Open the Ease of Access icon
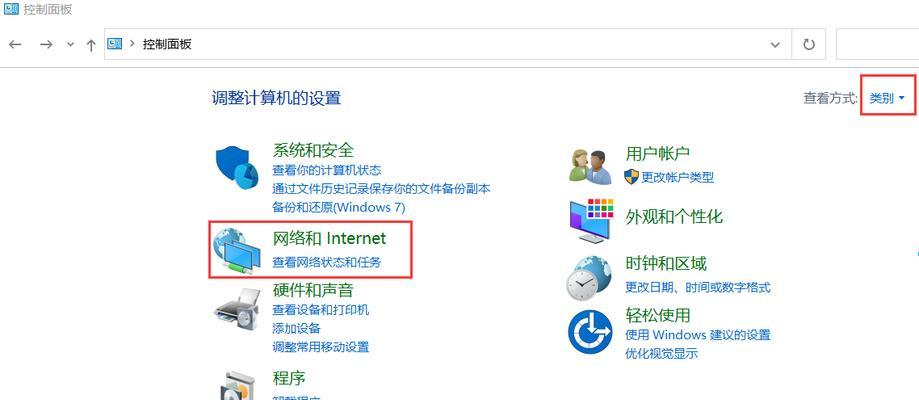This screenshot has height=400, width=919. click(x=590, y=331)
